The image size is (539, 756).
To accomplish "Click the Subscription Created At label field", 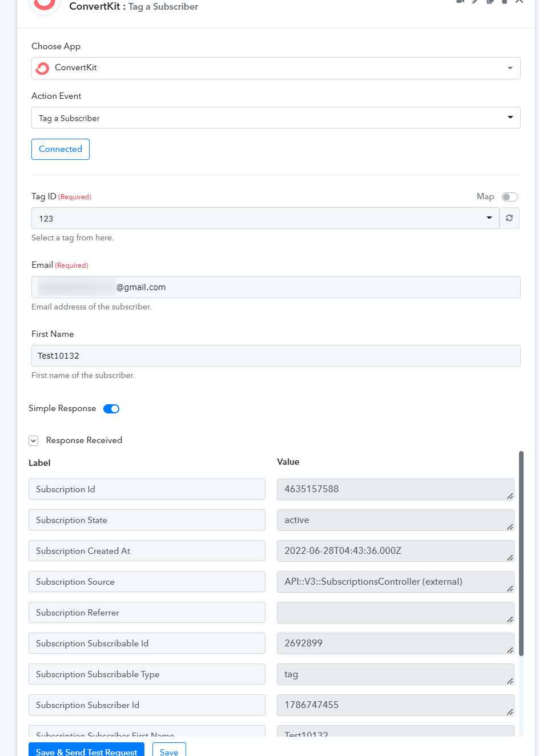I will (x=147, y=551).
